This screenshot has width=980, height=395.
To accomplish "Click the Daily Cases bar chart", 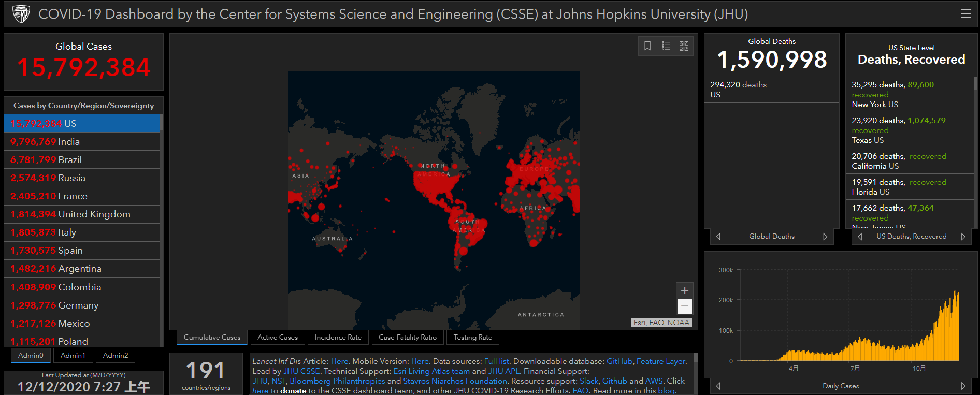I will pos(849,315).
